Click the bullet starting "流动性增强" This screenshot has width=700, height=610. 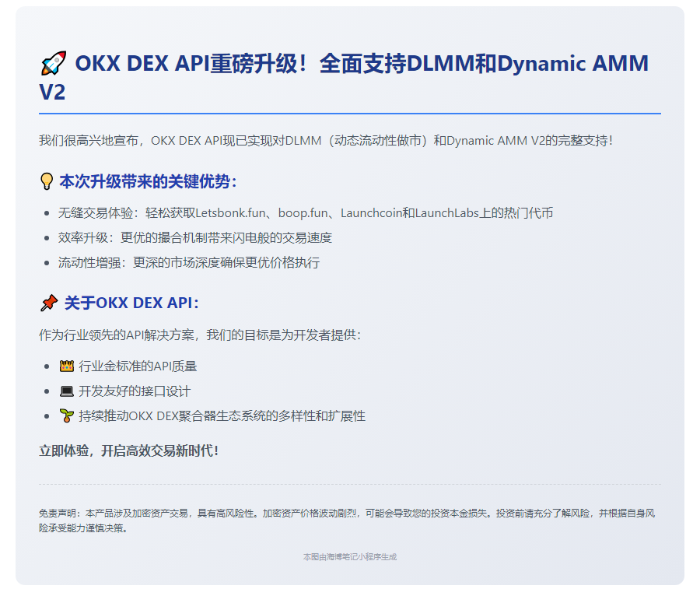pos(189,262)
